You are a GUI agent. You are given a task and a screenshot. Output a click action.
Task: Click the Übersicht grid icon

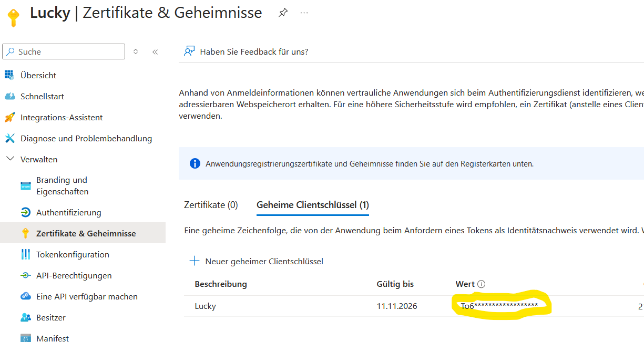click(x=9, y=75)
